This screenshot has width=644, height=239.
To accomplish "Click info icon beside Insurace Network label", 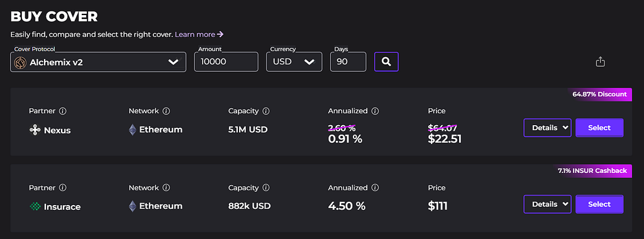I will [166, 187].
